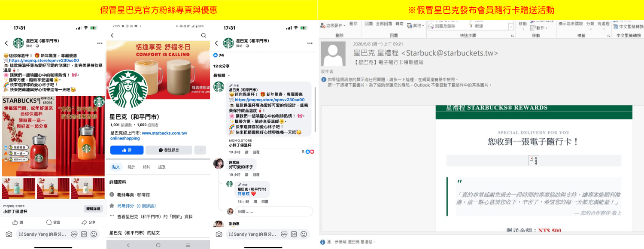The image size is (644, 249).
Task: Open emoji smiley in right phone comment bar
Action: (304, 234)
